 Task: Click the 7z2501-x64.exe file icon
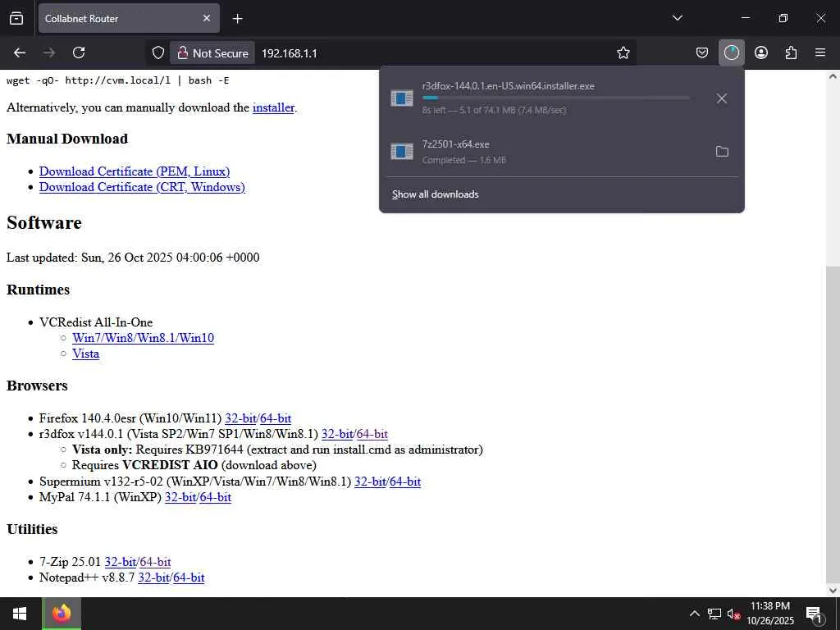(402, 152)
